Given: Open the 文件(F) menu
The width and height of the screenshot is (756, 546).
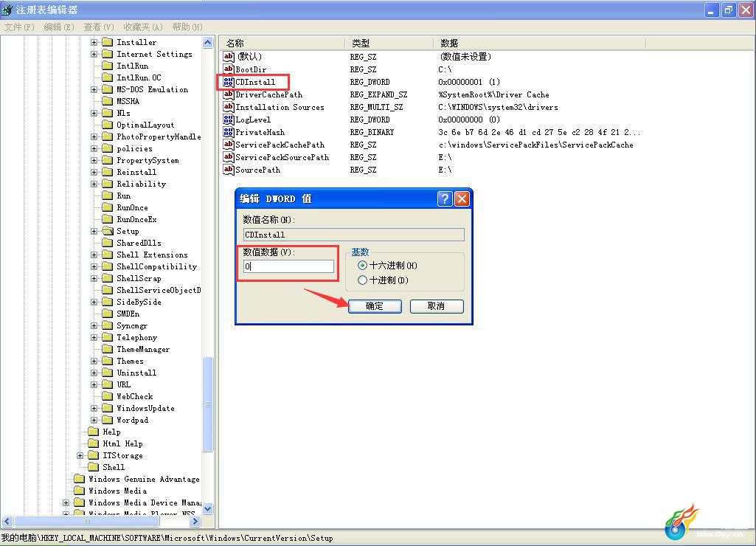Looking at the screenshot, I should pos(19,27).
